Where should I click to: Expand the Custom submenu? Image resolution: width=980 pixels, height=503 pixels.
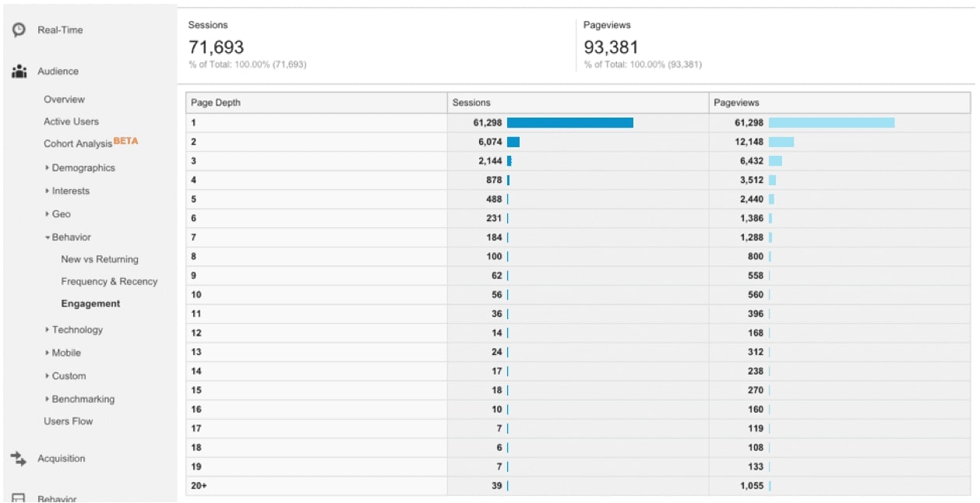pyautogui.click(x=65, y=376)
